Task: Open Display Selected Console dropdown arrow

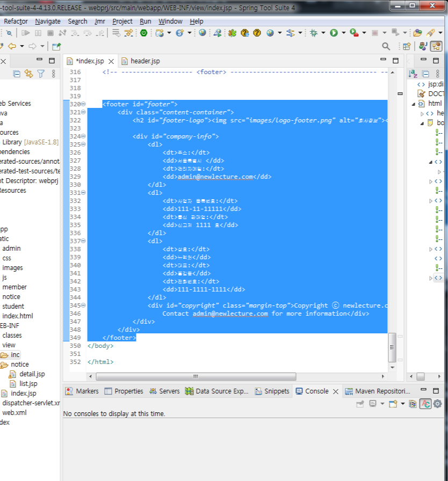Action: (x=382, y=404)
